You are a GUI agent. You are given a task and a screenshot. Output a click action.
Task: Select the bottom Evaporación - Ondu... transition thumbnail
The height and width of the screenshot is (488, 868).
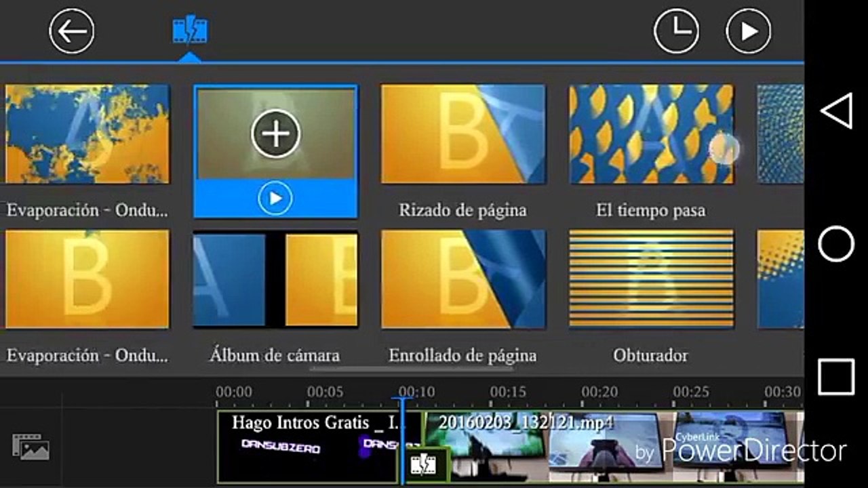pos(87,279)
